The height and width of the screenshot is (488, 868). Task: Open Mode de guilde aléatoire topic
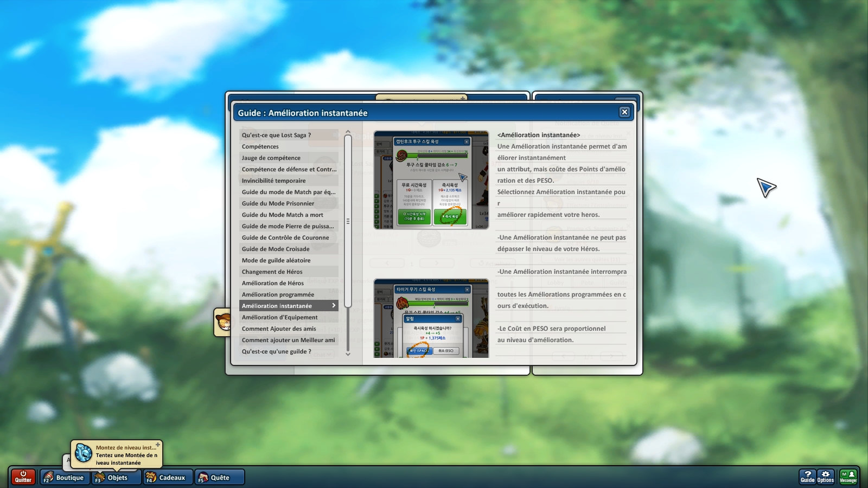289,260
